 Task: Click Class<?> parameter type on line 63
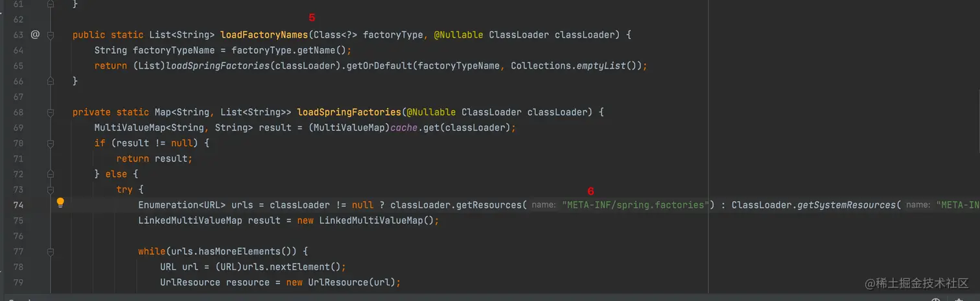[x=336, y=34]
